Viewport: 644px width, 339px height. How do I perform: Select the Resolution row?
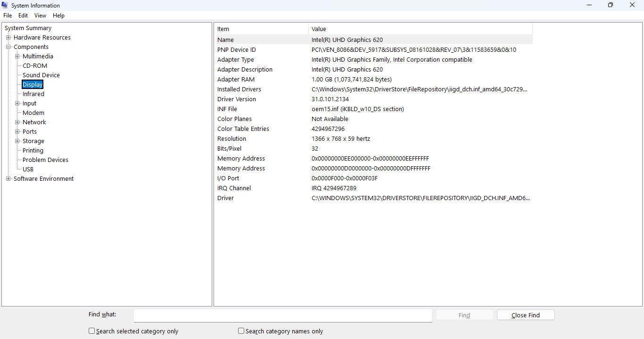click(x=374, y=139)
